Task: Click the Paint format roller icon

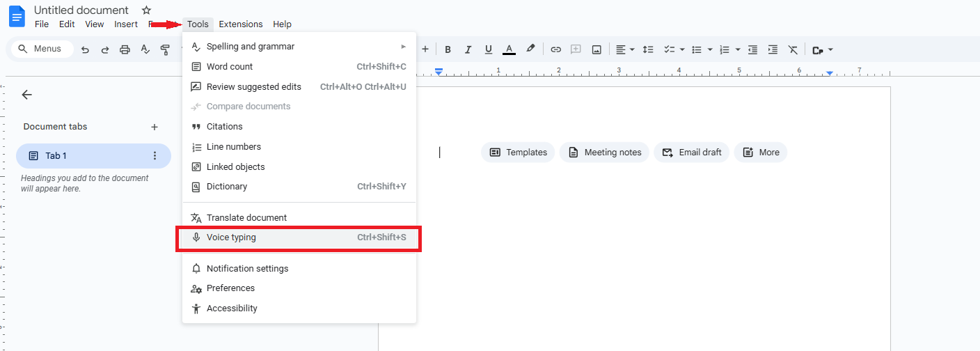Action: tap(165, 49)
